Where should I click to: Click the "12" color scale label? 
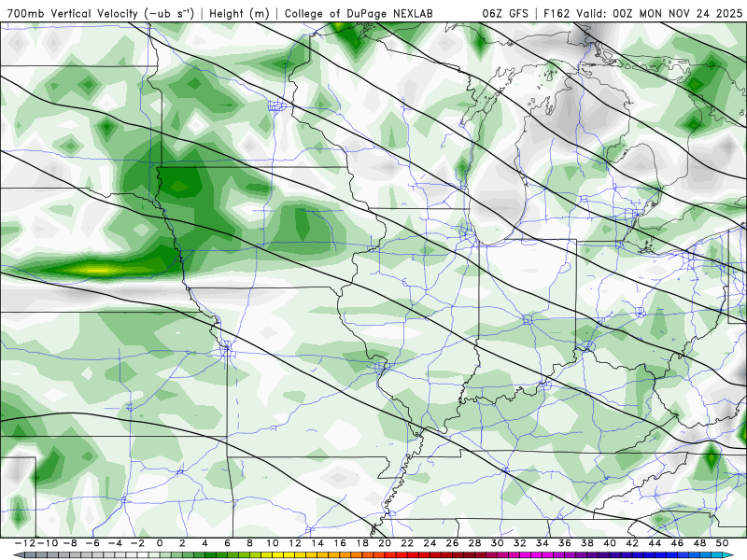[x=295, y=543]
